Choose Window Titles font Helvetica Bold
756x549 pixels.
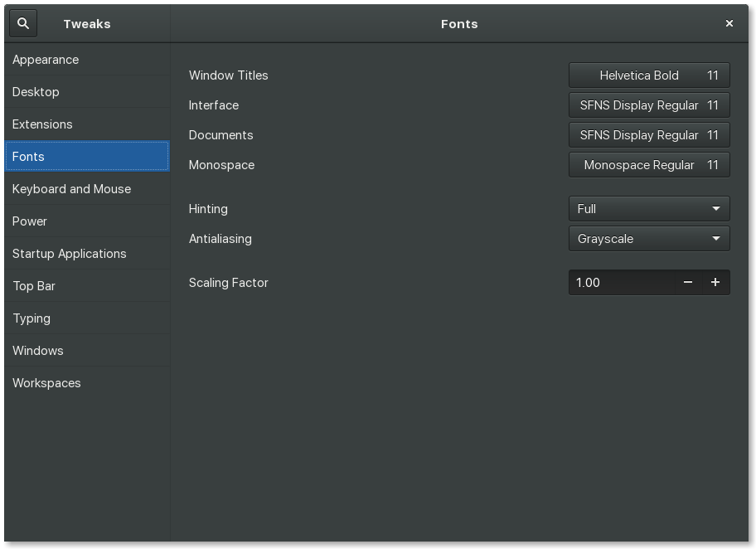[x=649, y=75]
